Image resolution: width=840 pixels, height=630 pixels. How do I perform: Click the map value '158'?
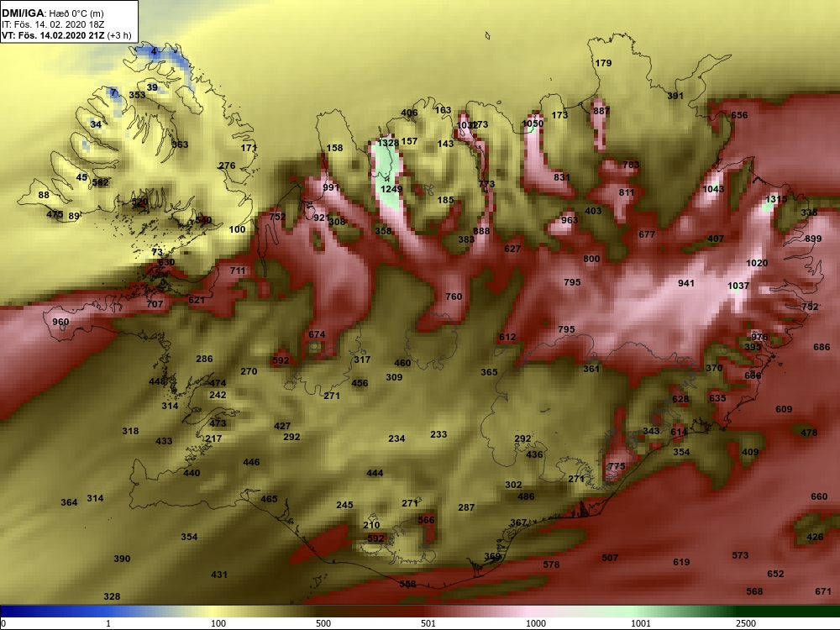click(334, 148)
